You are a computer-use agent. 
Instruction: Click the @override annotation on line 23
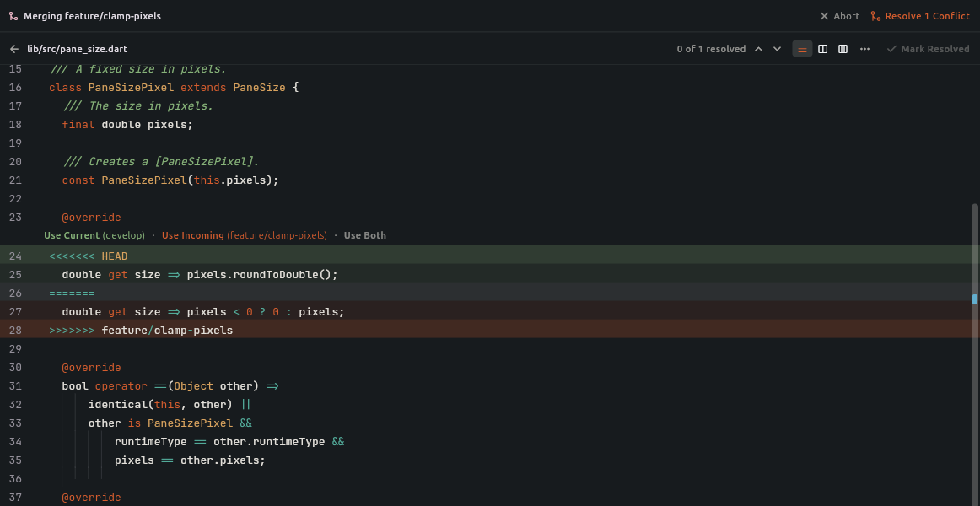(91, 218)
